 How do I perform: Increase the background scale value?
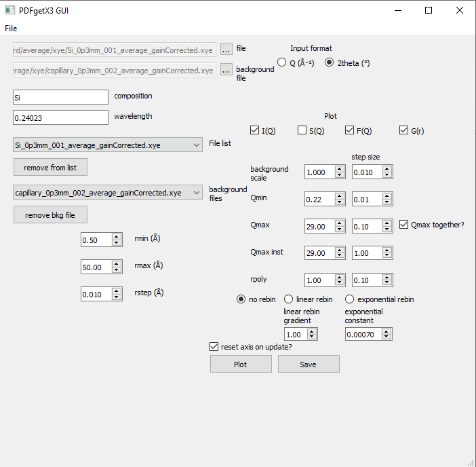point(340,169)
